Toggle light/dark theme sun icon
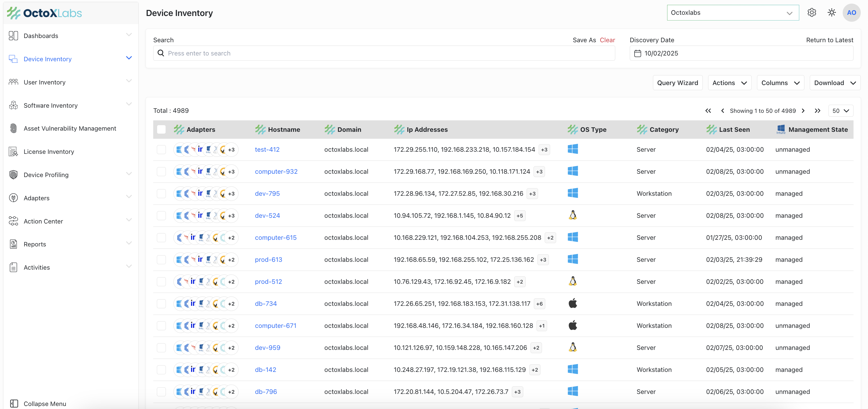This screenshot has height=409, width=868. coord(831,12)
